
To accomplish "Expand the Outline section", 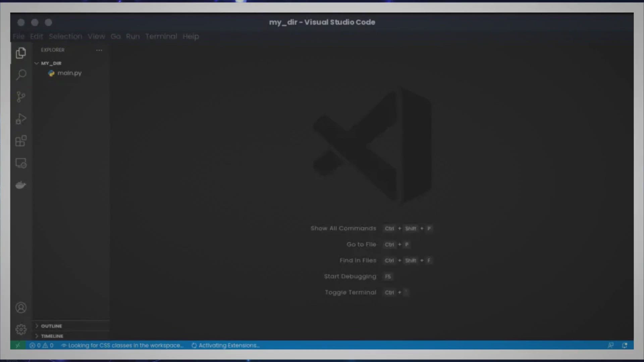I will [x=71, y=326].
